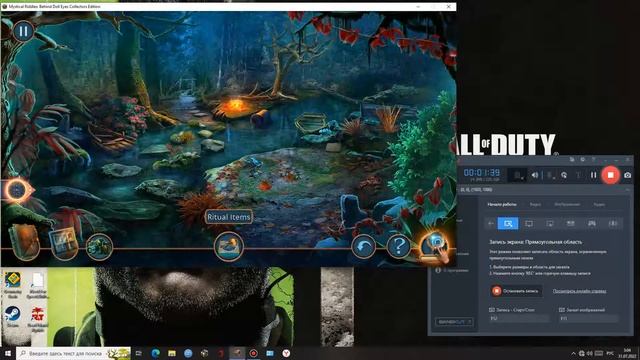This screenshot has height=360, width=640.
Task: Open Task View on the taskbar
Action: click(x=138, y=353)
